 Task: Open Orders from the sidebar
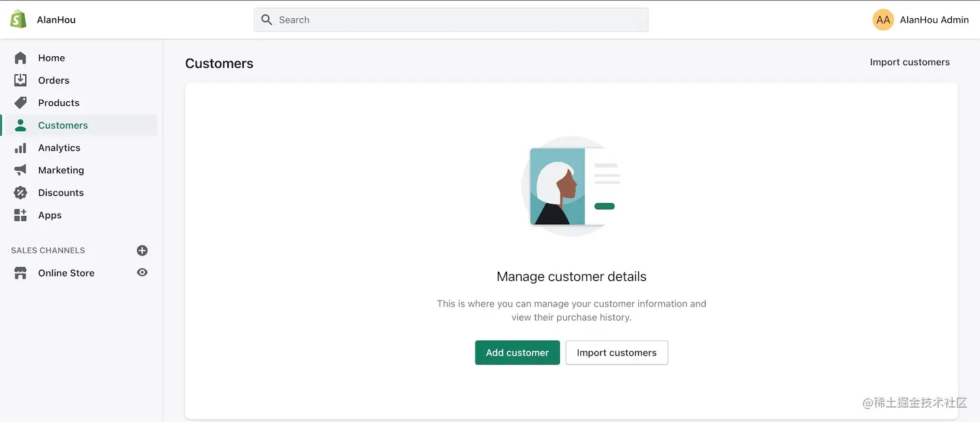(21, 80)
